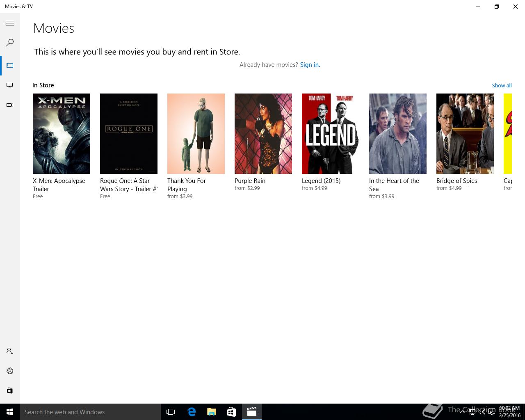Click Rogue One: A Star Wars Story title
The image size is (525, 420).
tap(128, 185)
